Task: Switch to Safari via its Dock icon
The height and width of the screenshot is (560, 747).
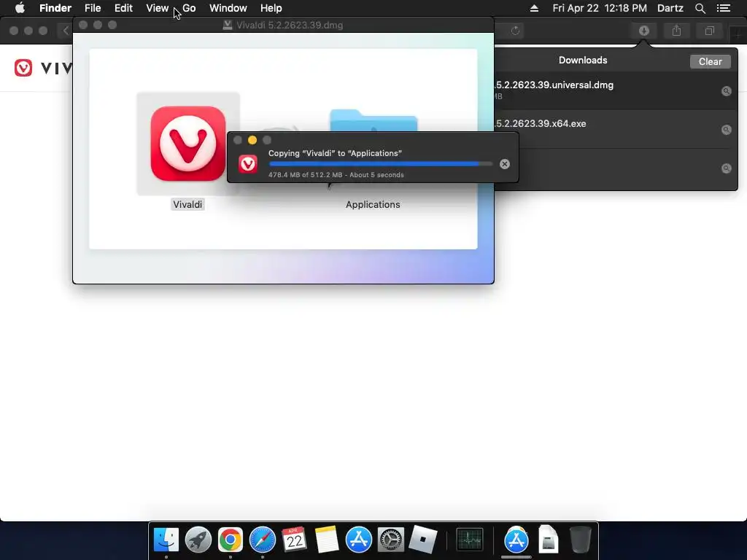Action: point(263,540)
